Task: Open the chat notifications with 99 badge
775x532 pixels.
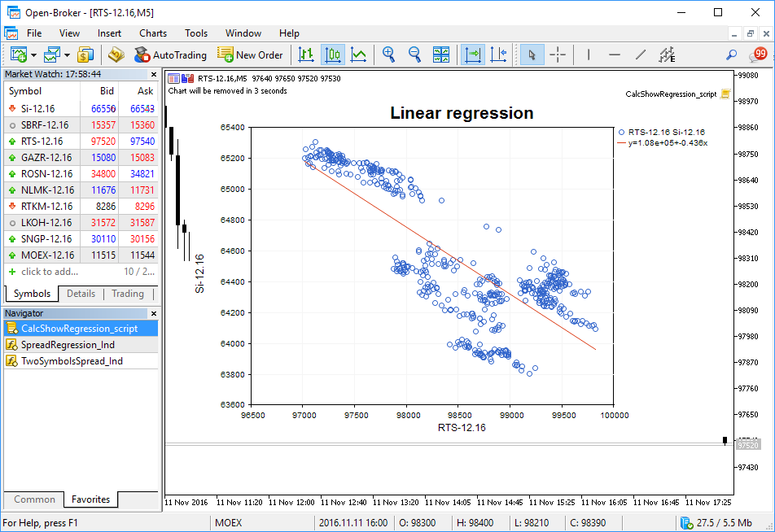Action: coord(757,55)
